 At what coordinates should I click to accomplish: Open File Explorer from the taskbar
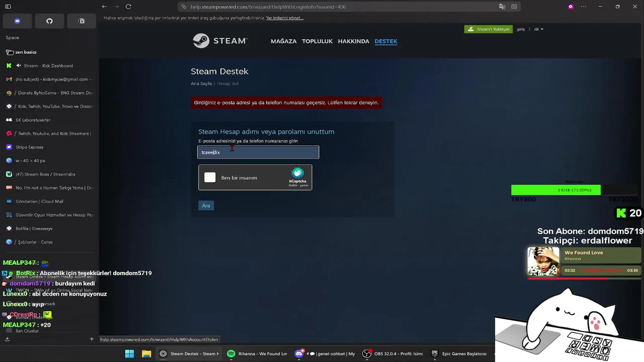[146, 354]
